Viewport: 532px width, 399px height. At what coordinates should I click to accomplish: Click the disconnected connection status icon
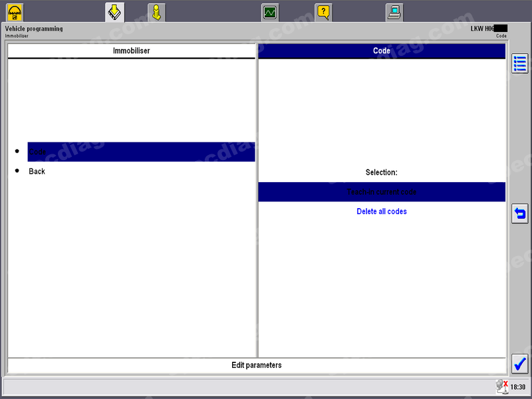click(502, 386)
